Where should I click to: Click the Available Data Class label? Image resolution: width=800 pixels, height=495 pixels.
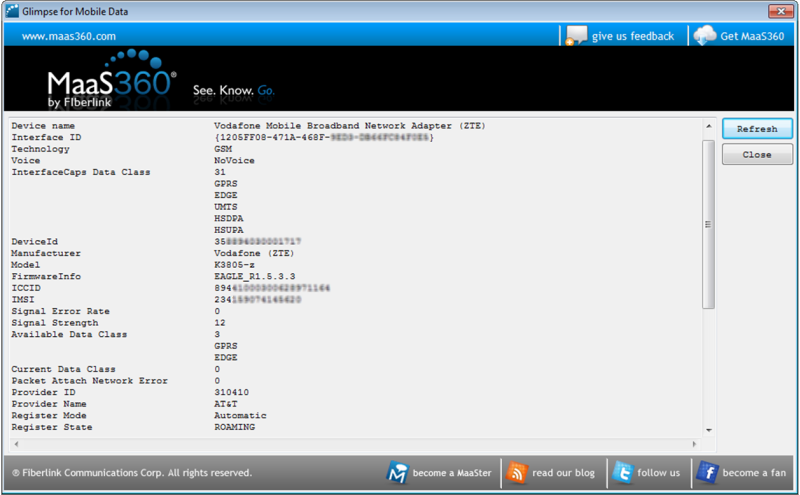[x=69, y=335]
